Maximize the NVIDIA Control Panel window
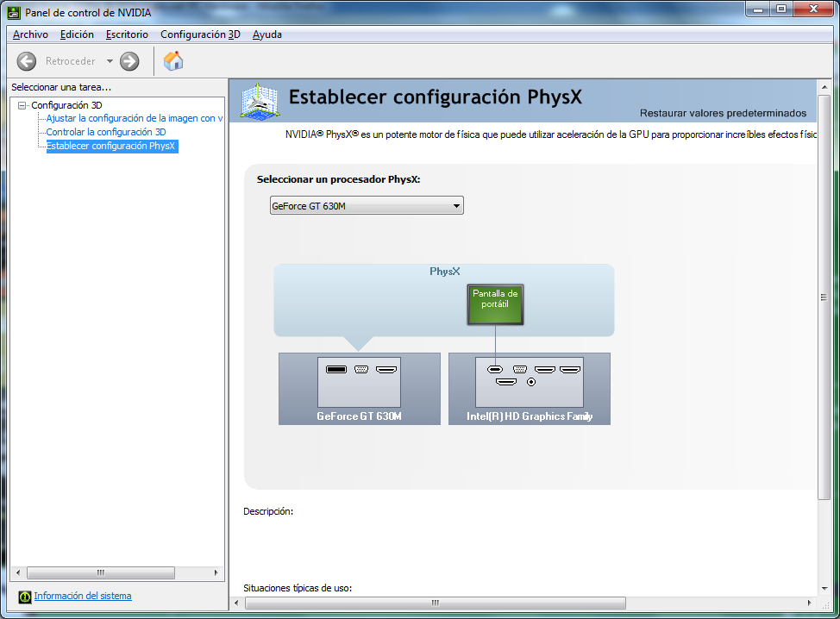 point(781,9)
